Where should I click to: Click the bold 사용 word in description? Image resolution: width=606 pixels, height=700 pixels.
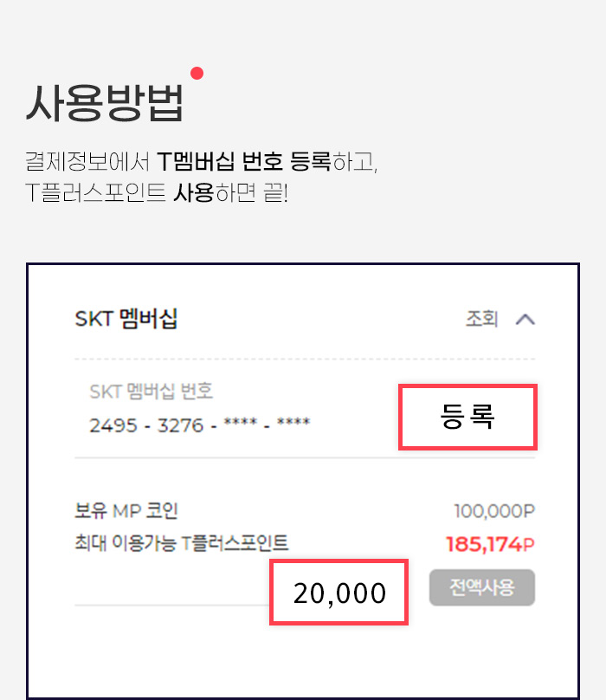(193, 192)
